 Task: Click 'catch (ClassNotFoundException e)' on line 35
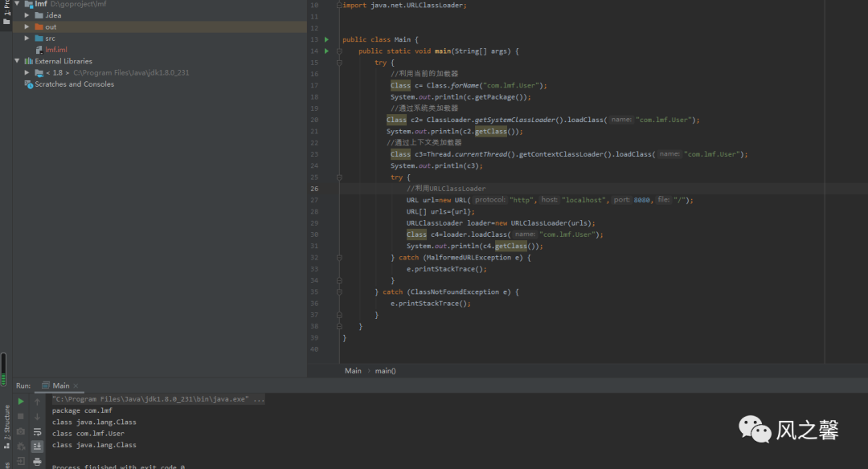pyautogui.click(x=446, y=292)
